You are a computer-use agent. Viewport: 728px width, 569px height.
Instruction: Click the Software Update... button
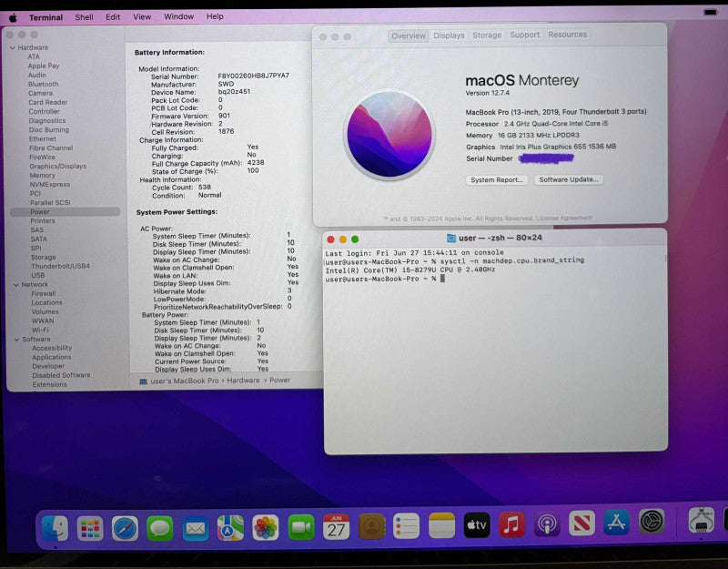[x=568, y=179]
